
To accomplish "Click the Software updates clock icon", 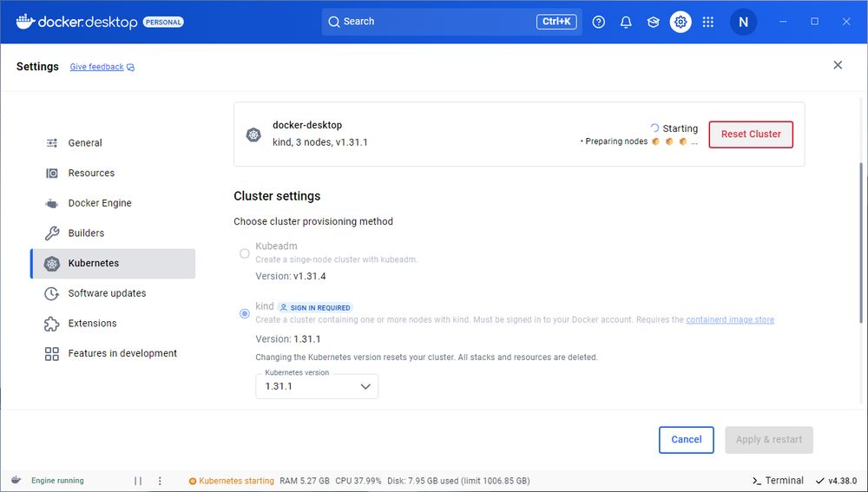I will pos(51,293).
